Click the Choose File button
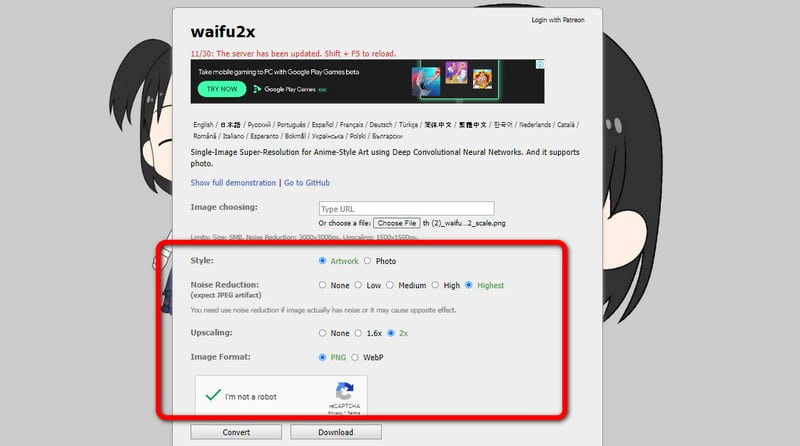 397,223
